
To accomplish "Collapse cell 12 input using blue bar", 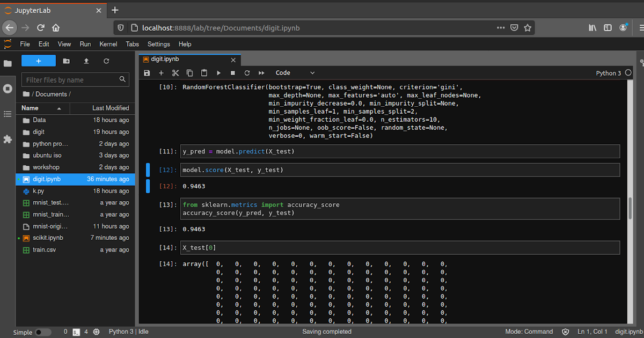I will (x=148, y=170).
